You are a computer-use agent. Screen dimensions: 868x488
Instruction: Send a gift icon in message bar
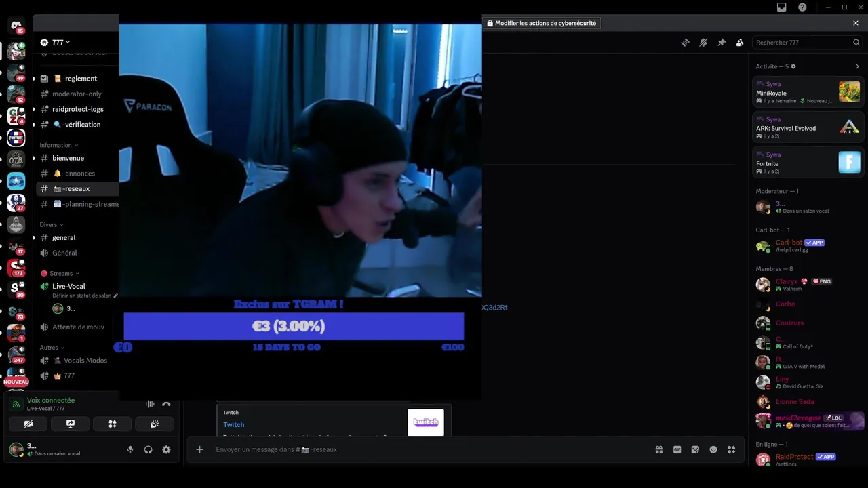pos(658,449)
